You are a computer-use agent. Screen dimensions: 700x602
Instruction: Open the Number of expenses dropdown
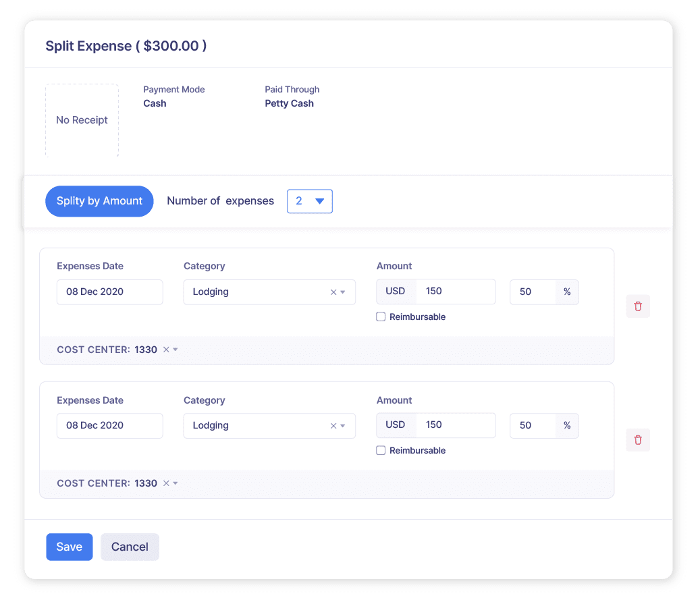click(x=310, y=201)
